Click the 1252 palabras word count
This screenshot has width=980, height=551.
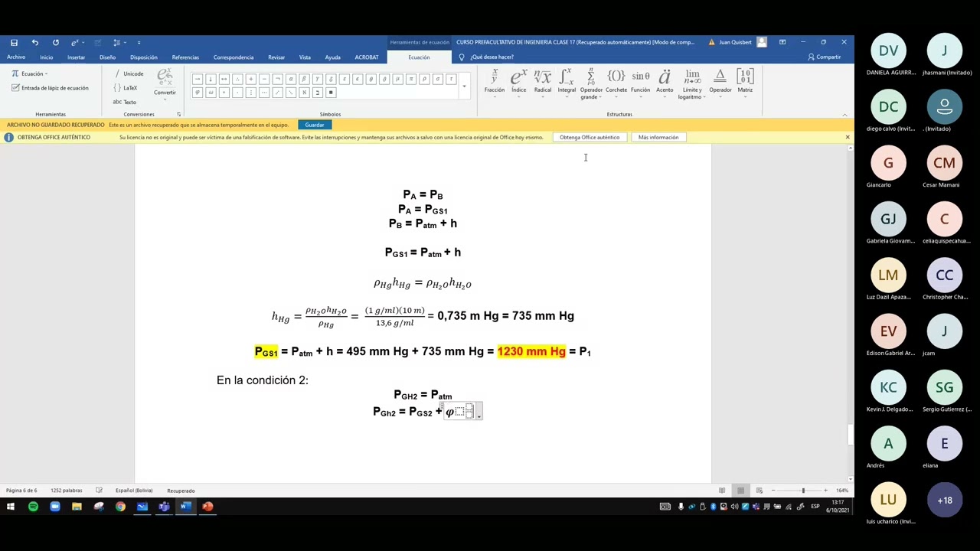[x=67, y=491]
